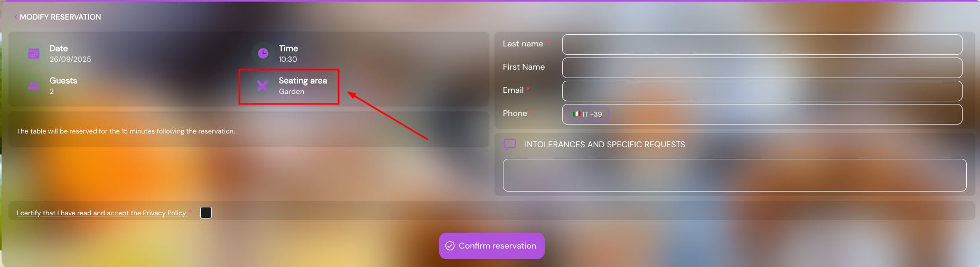Click the back chevron beside Modify Reservation
This screenshot has width=980, height=267.
coord(16,17)
